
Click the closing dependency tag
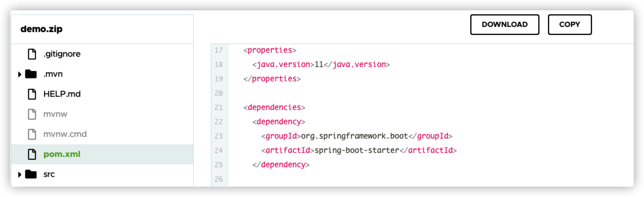(281, 165)
